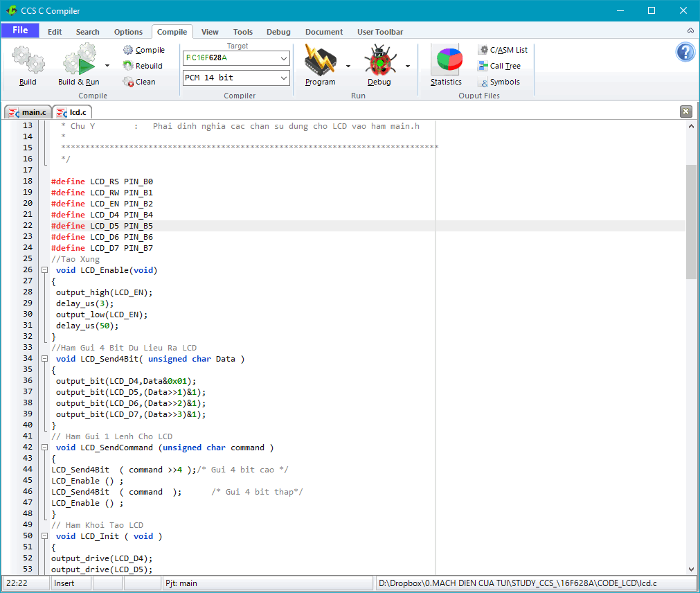The image size is (700, 593).
Task: Collapse the LCD_Enable function fold marker
Action: [44, 270]
